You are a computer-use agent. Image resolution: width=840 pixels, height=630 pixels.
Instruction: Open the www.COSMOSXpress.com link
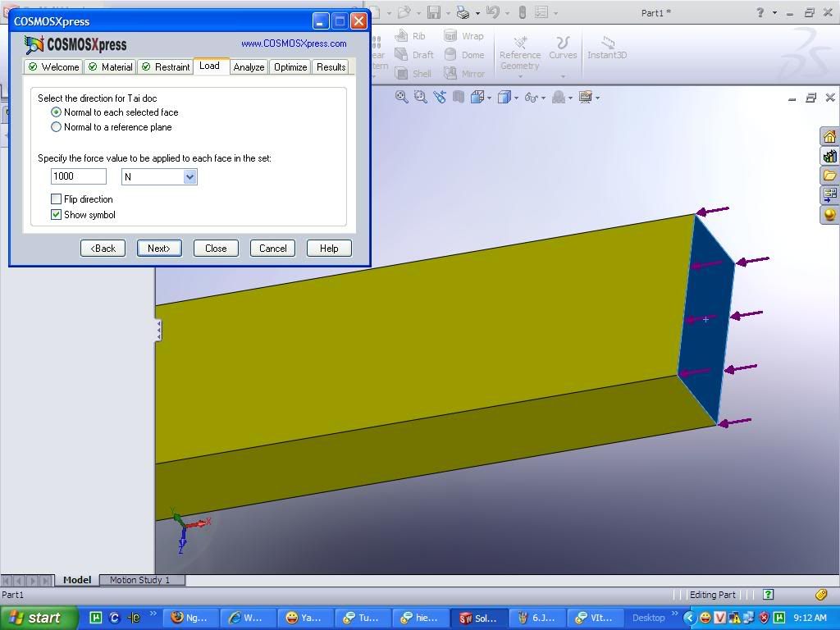coord(294,43)
